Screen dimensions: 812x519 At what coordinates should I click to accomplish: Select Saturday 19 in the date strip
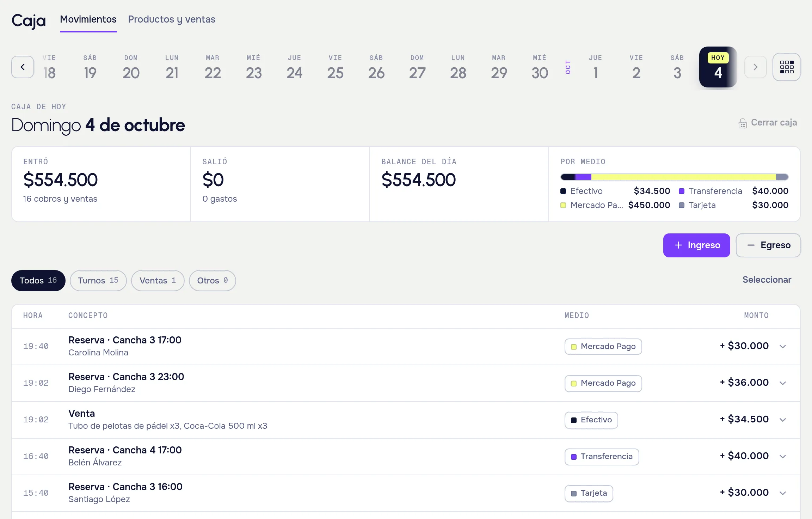90,67
